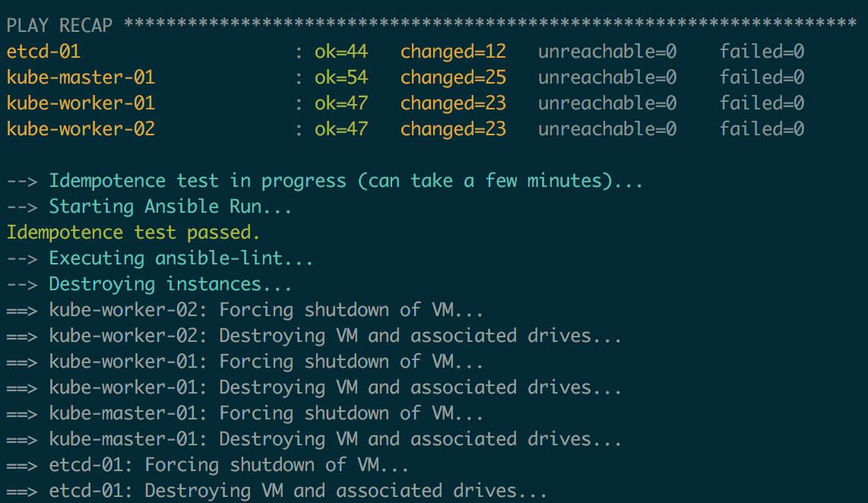Click the 'Idempotence test passed.' message
The image size is (868, 503).
pos(133,233)
